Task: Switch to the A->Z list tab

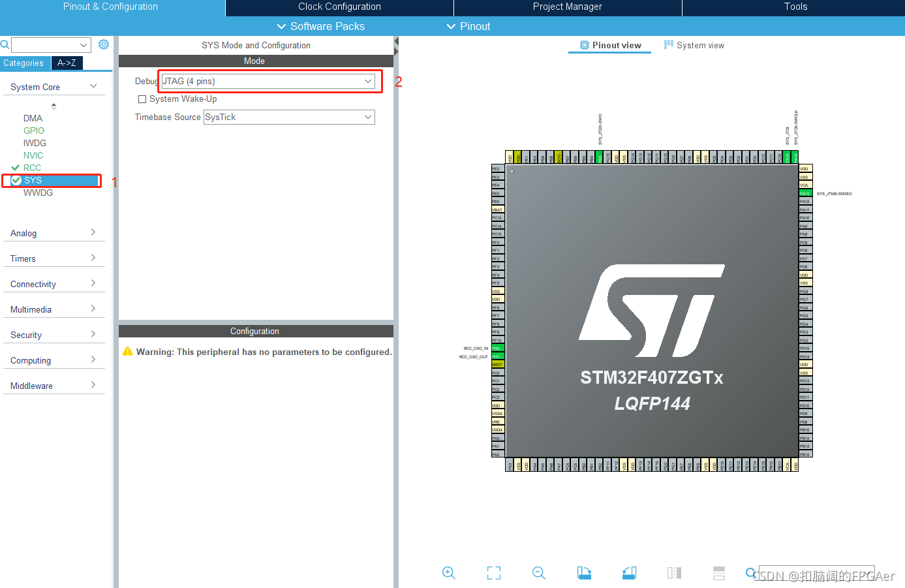Action: tap(67, 63)
